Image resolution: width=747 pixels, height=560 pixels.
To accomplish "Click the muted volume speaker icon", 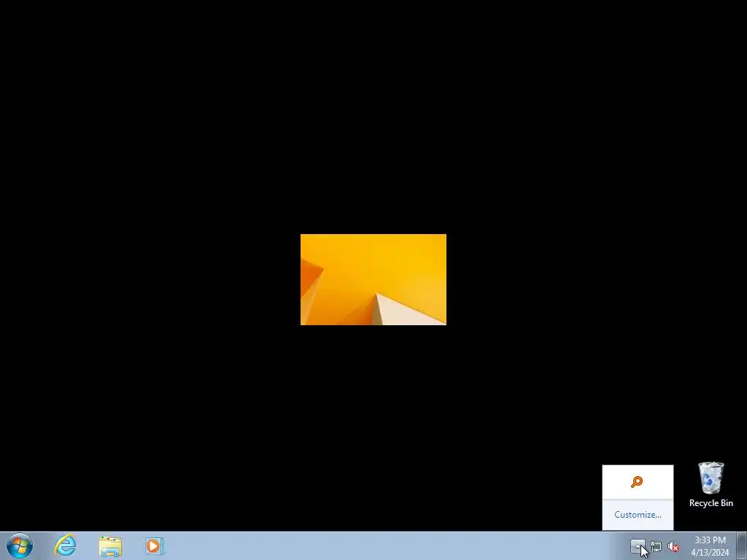I will [673, 547].
